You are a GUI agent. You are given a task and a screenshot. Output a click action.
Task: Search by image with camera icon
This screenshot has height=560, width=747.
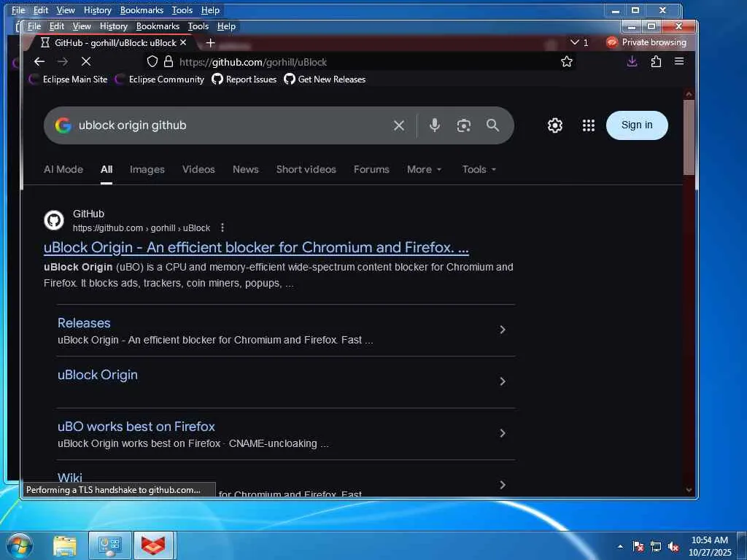463,125
